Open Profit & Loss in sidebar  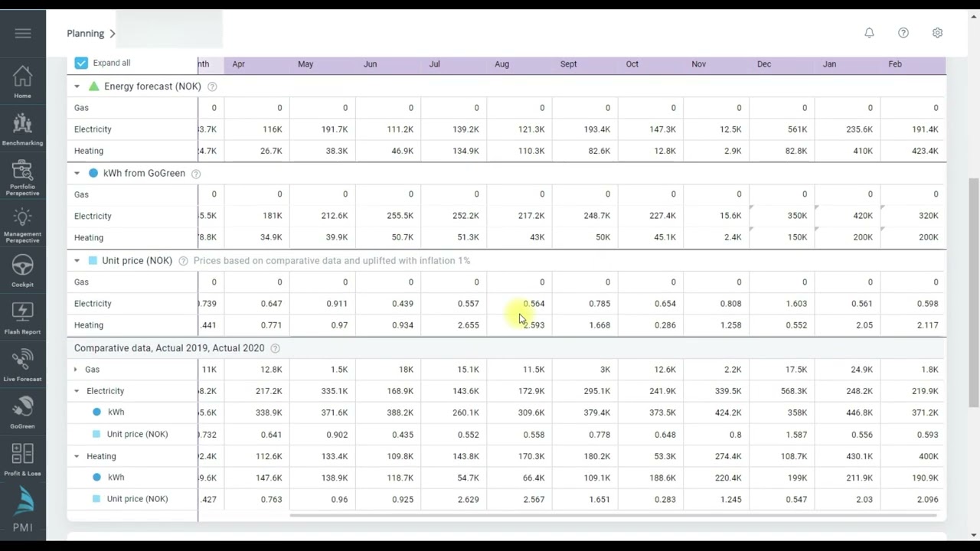coord(22,460)
